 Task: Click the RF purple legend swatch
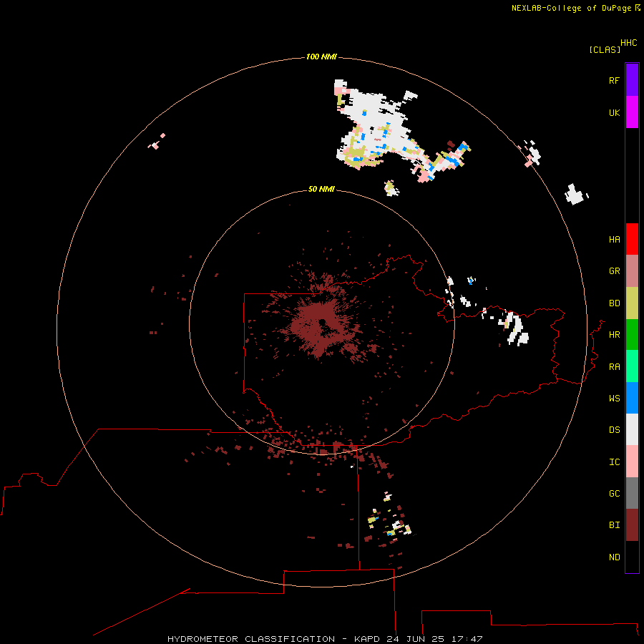(632, 80)
